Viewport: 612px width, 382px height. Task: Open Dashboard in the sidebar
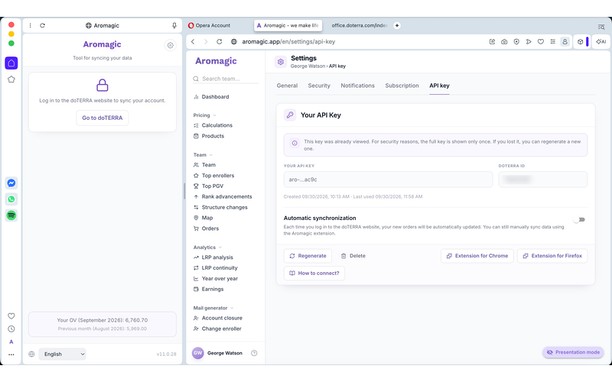pos(211,97)
